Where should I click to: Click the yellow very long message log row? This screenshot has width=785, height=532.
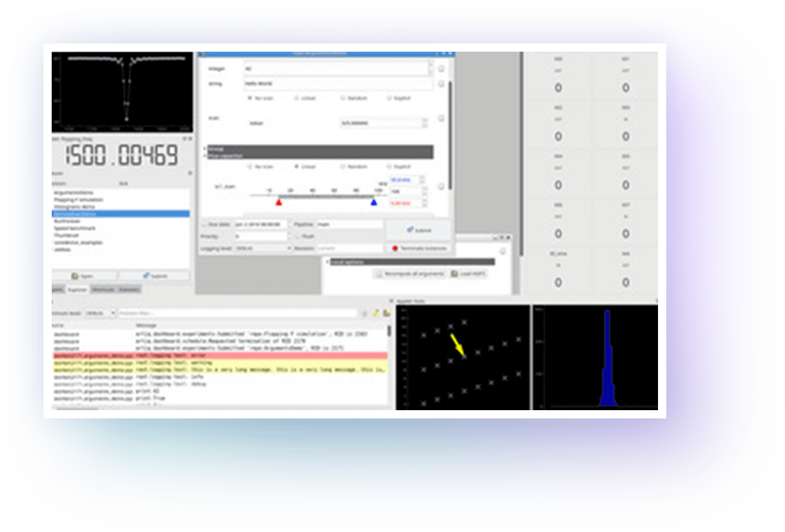pos(219,369)
